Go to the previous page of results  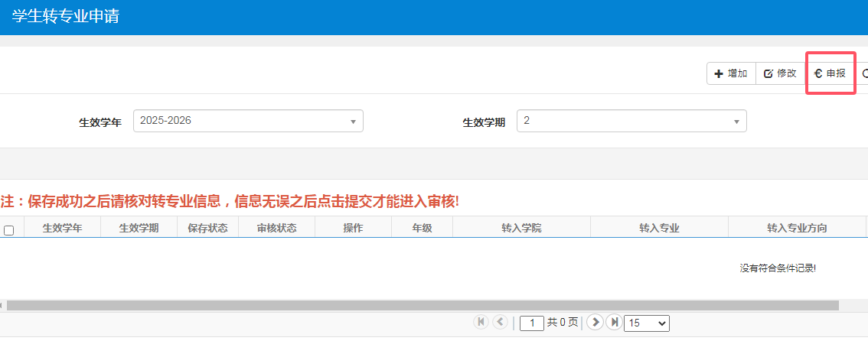coord(500,323)
